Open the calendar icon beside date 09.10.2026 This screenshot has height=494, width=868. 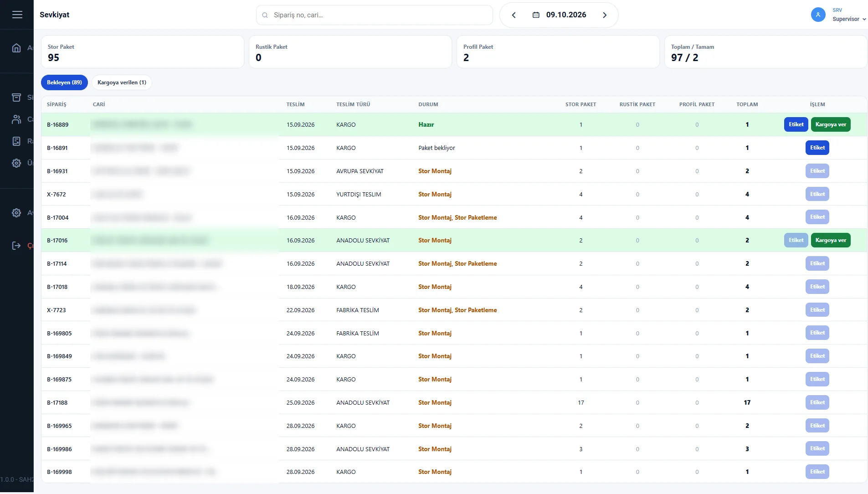coord(536,15)
